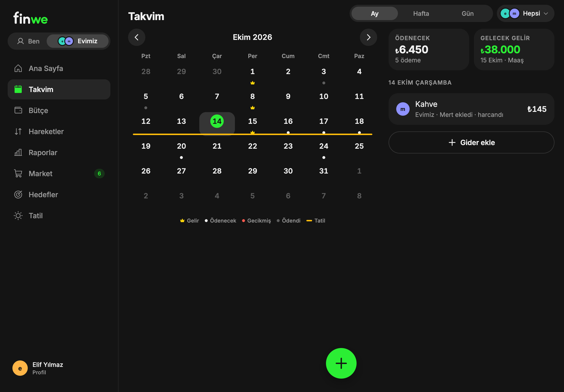Click the Gelir crown legend entry

tap(190, 221)
